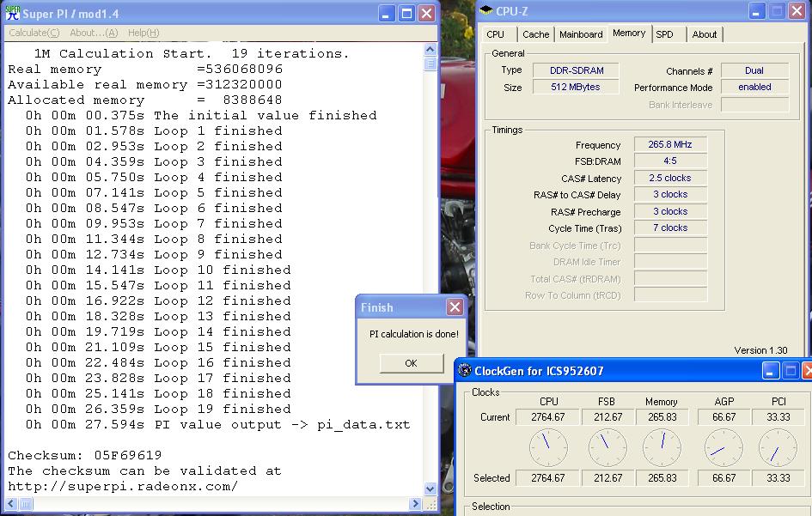Minimize the ClockGen window
The image size is (812, 516).
click(771, 371)
